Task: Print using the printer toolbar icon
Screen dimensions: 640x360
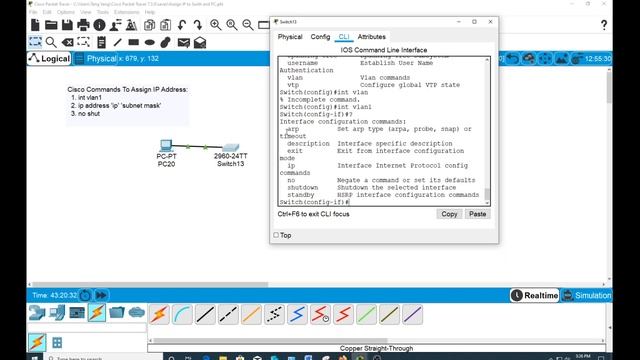Action: click(83, 25)
